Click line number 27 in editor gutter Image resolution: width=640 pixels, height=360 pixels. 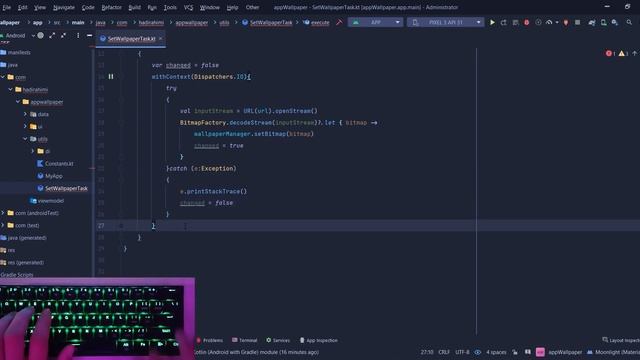click(101, 226)
